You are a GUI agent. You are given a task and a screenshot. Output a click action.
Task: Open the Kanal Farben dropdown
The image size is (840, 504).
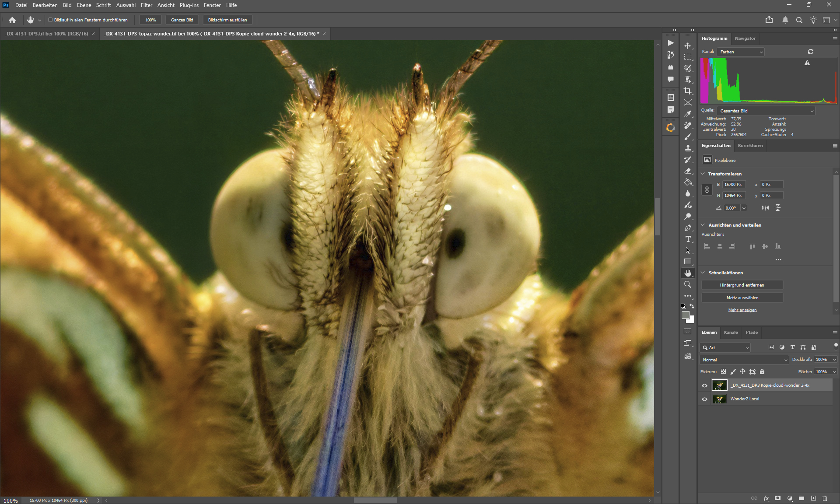[741, 52]
